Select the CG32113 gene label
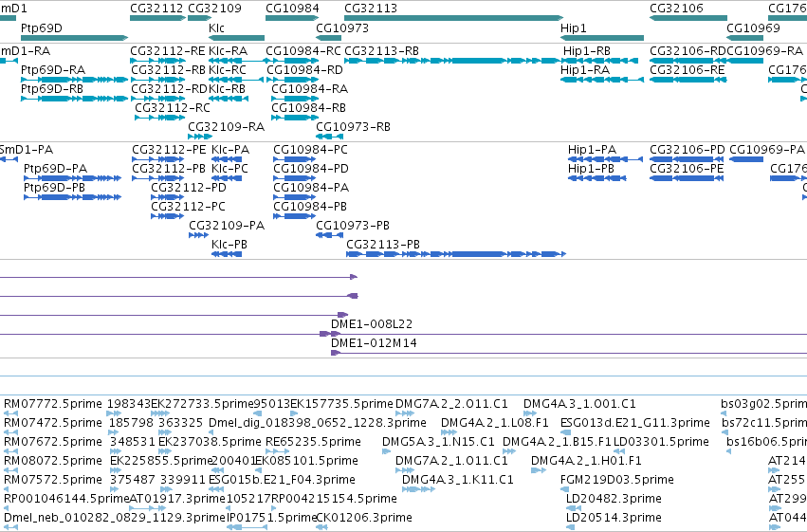This screenshot has width=807, height=532. 371,9
